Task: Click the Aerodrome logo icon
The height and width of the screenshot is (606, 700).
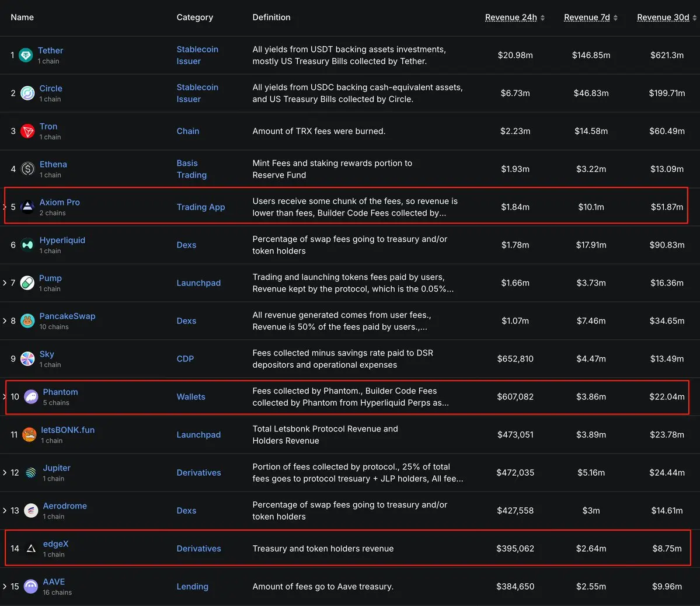Action: tap(31, 510)
